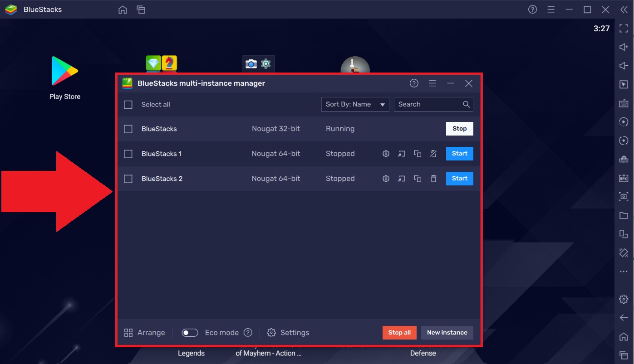634x364 pixels.
Task: Click the sync operations circular icon
Action: tap(624, 141)
